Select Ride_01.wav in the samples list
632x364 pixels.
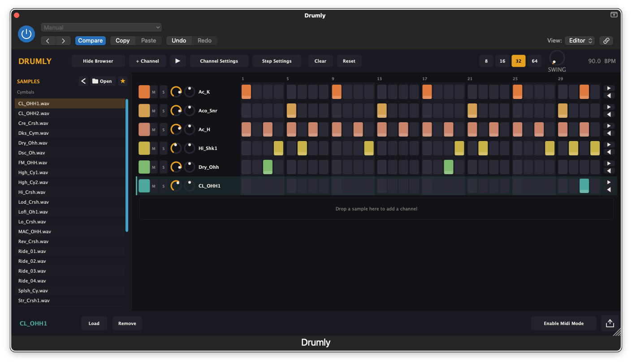pos(70,251)
